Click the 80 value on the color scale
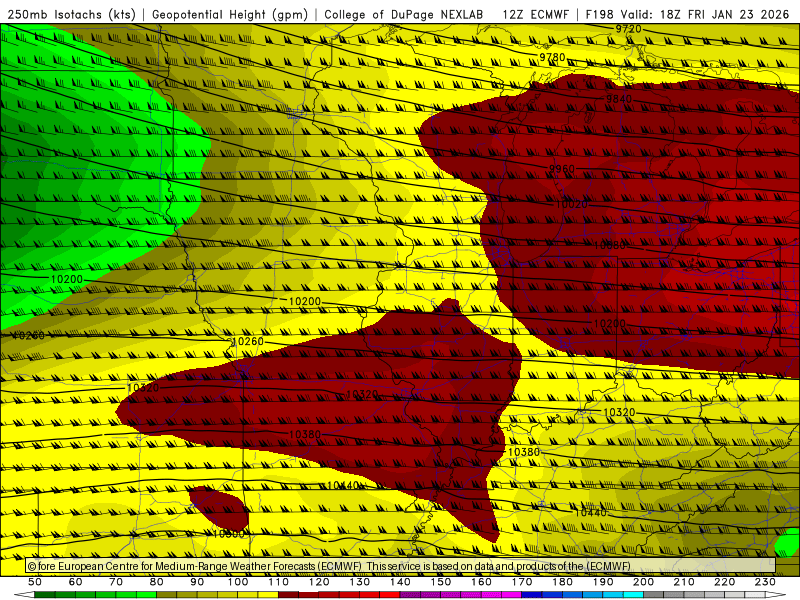Viewport: 800px width, 600px height. (156, 582)
